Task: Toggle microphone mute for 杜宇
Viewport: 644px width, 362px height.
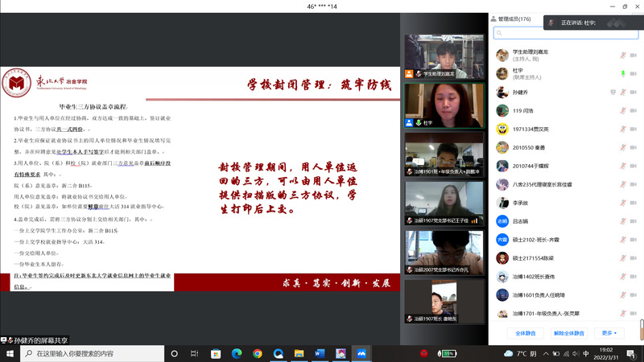Action: click(622, 73)
